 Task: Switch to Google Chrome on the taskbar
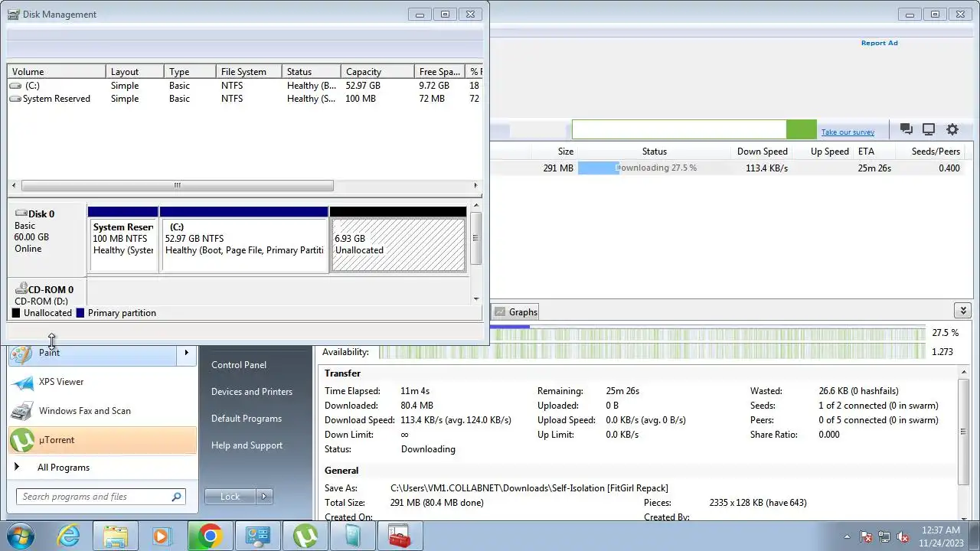click(210, 536)
